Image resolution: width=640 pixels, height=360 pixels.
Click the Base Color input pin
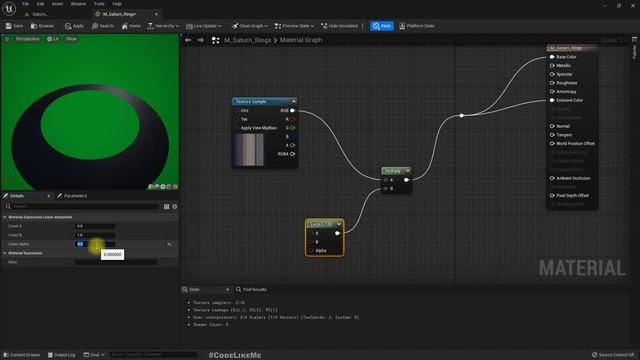click(x=552, y=57)
